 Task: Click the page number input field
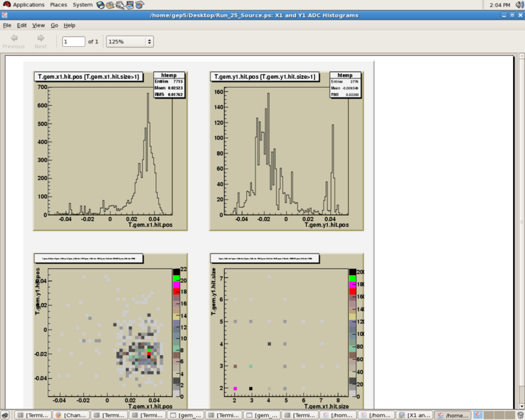73,41
